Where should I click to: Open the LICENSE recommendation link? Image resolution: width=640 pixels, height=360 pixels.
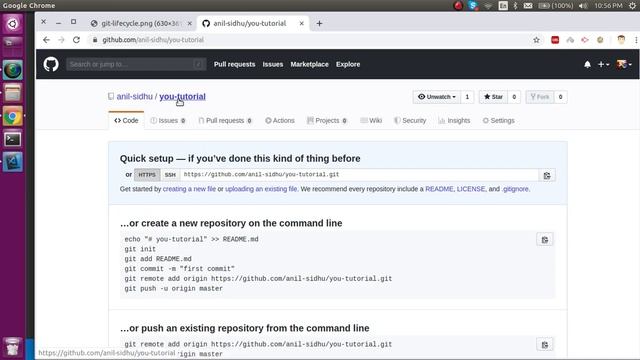tap(471, 189)
